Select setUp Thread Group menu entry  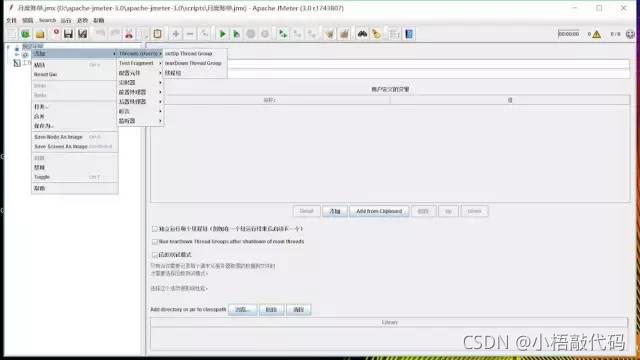(x=195, y=53)
